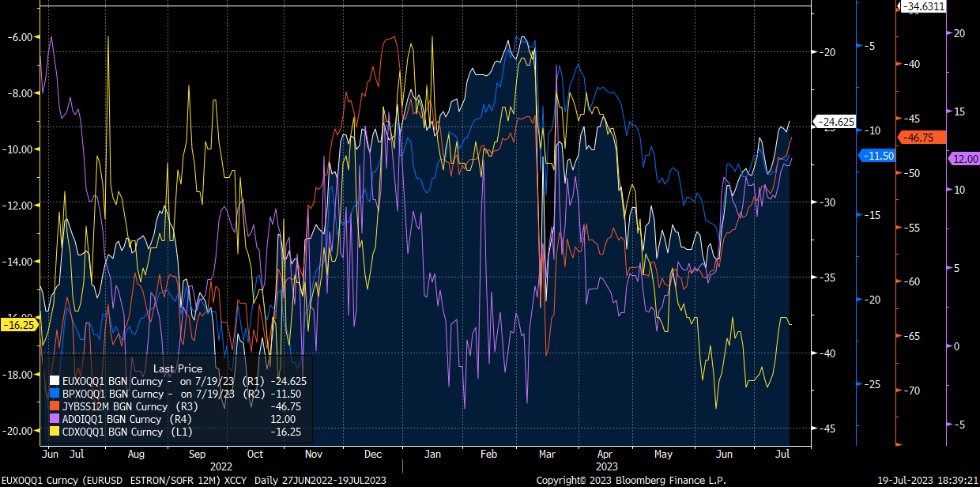Viewport: 980px width, 487px height.
Task: Click the purple ADOIQQ1 legend color swatch
Action: pyautogui.click(x=54, y=419)
